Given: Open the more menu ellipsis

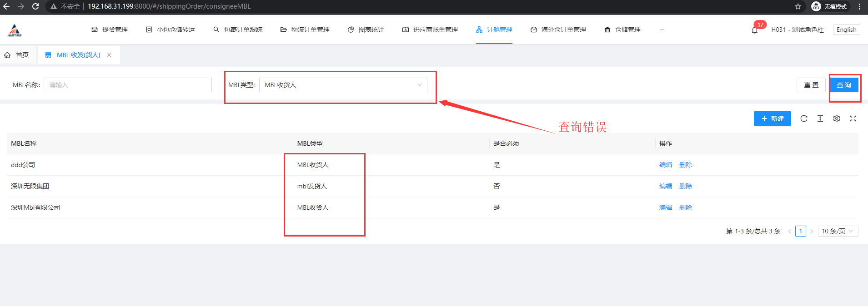Looking at the screenshot, I should [662, 30].
